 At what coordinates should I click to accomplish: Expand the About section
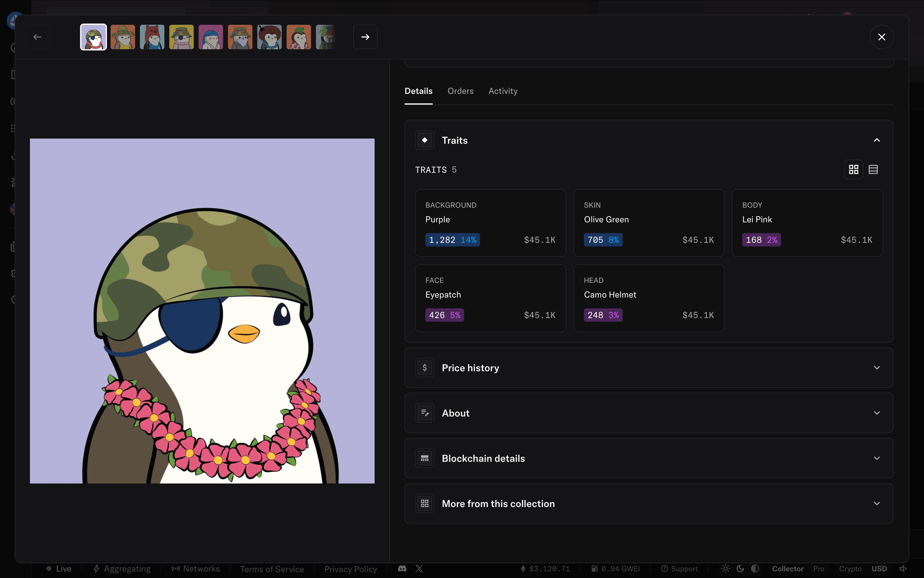[649, 413]
